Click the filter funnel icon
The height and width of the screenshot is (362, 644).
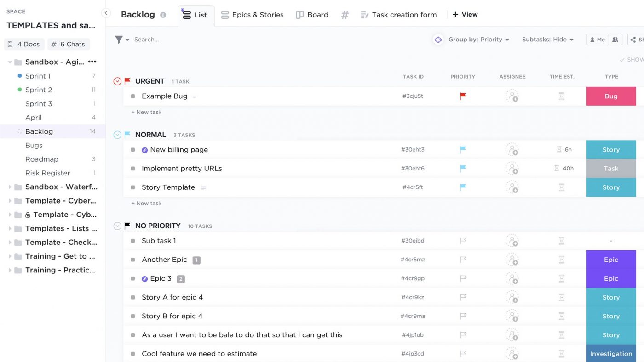click(x=119, y=40)
